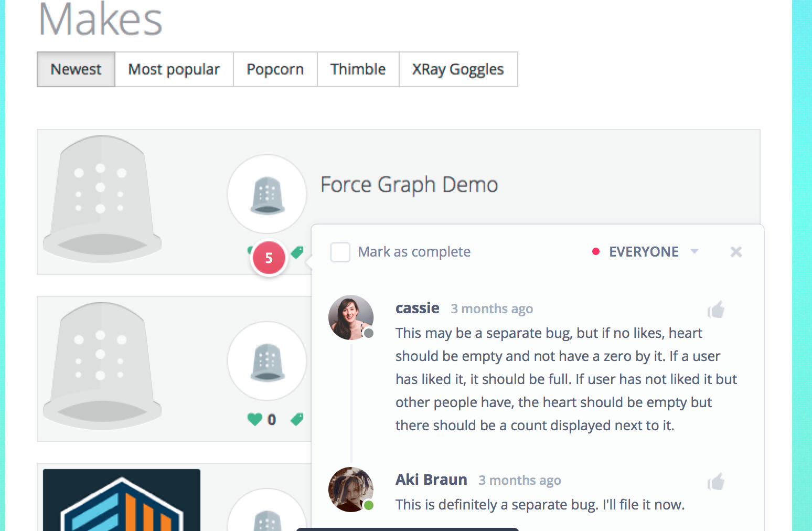Click the green tag icon under Force Graph Demo
812x531 pixels.
tap(297, 252)
